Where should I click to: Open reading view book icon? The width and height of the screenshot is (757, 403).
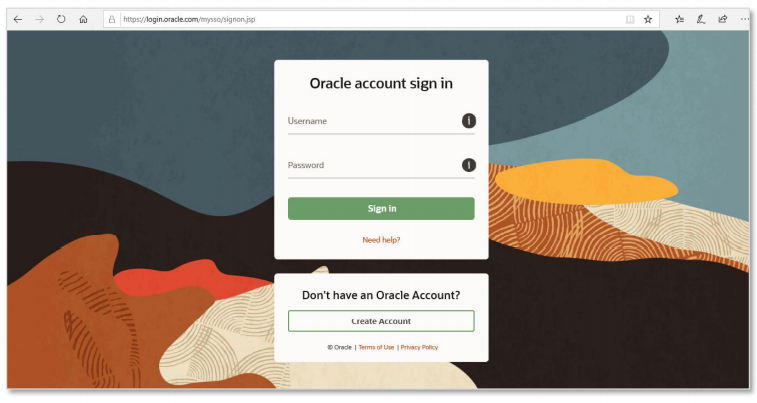coord(630,19)
